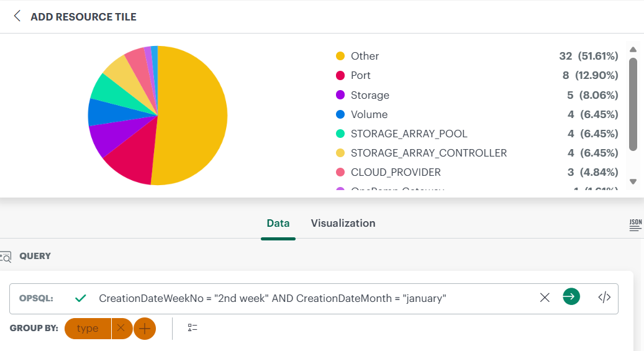644x351 pixels.
Task: Click the legend scroll down arrow
Action: (633, 181)
